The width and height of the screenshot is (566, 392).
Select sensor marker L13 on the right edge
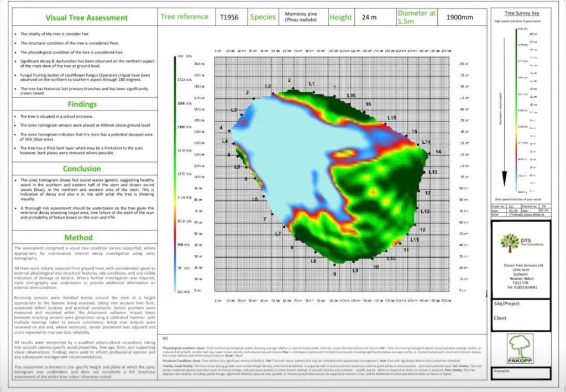433,173
